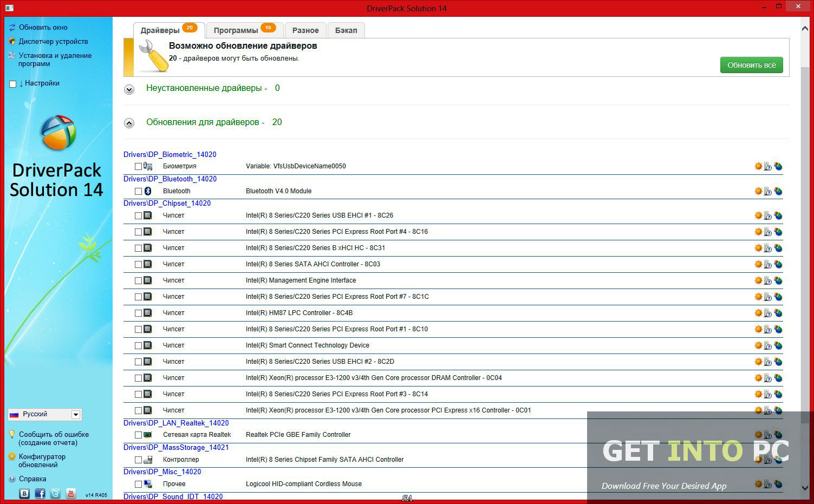Select checkbox for 8 Series Chipset Family SATA AHCI

tap(138, 460)
